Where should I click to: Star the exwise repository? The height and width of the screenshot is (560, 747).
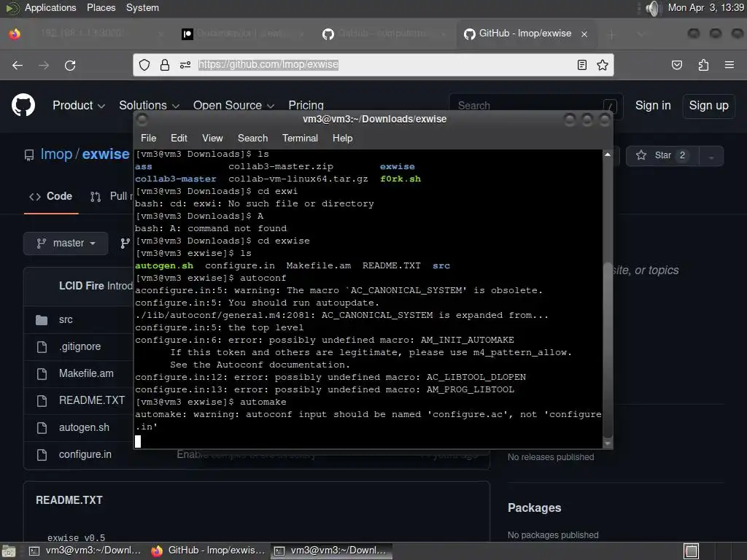point(662,155)
